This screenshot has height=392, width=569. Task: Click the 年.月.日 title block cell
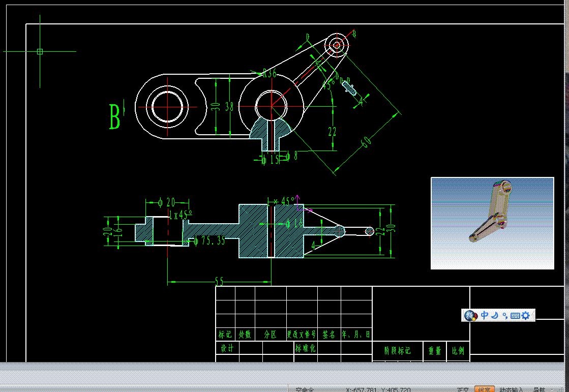click(x=356, y=334)
